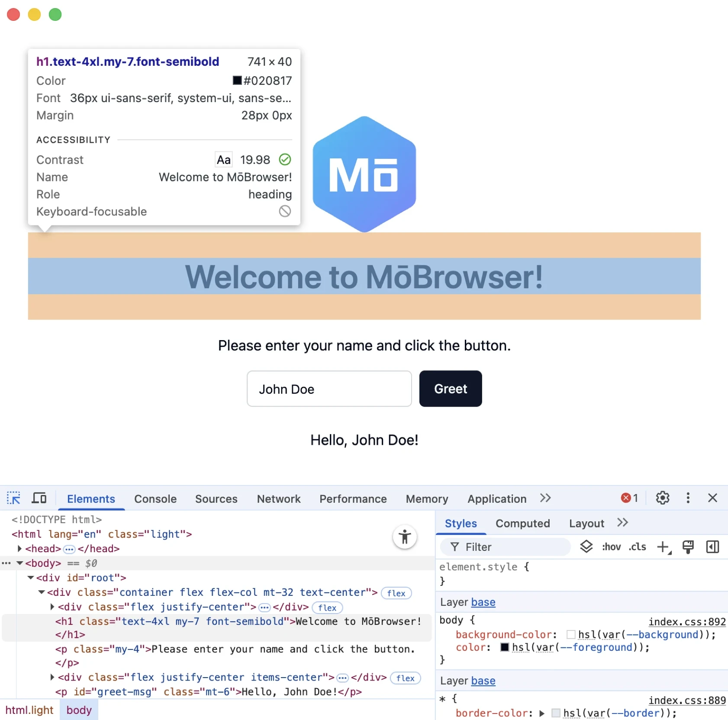Image resolution: width=728 pixels, height=720 pixels.
Task: Activate the inspect element picker icon
Action: click(13, 498)
